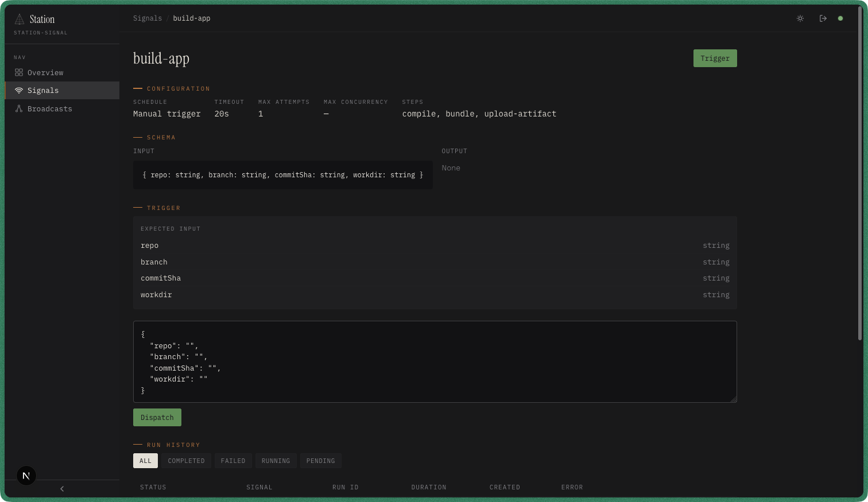The image size is (868, 502).
Task: Dispatch the signal with the entered payload
Action: pyautogui.click(x=157, y=417)
